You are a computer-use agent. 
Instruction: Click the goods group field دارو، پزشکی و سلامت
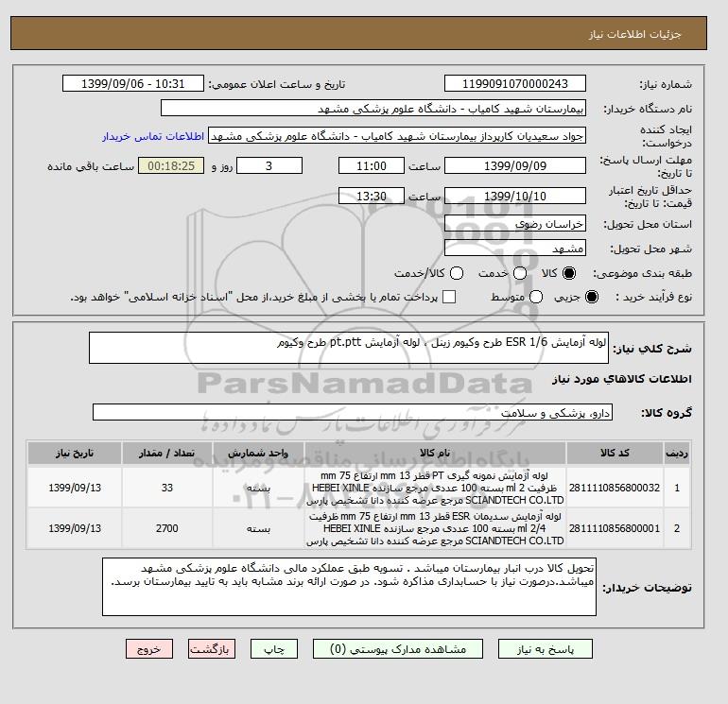[x=353, y=412]
